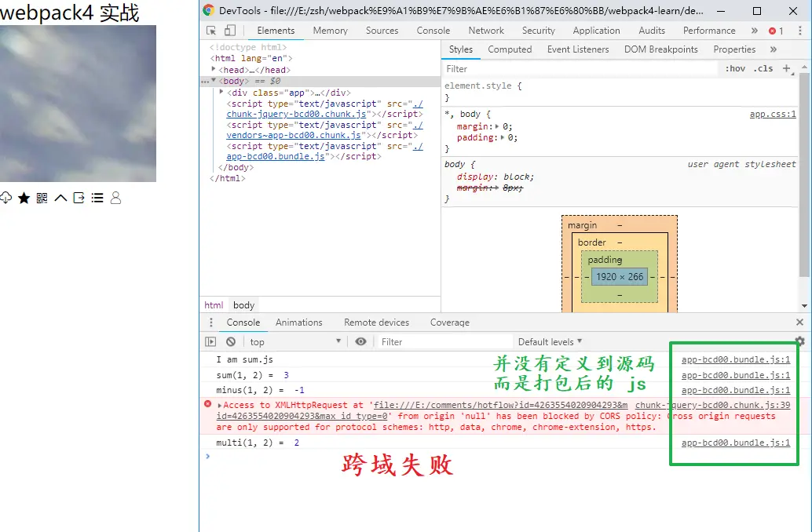Open the app.css:1 stylesheet source link
This screenshot has height=532, width=812.
point(773,114)
